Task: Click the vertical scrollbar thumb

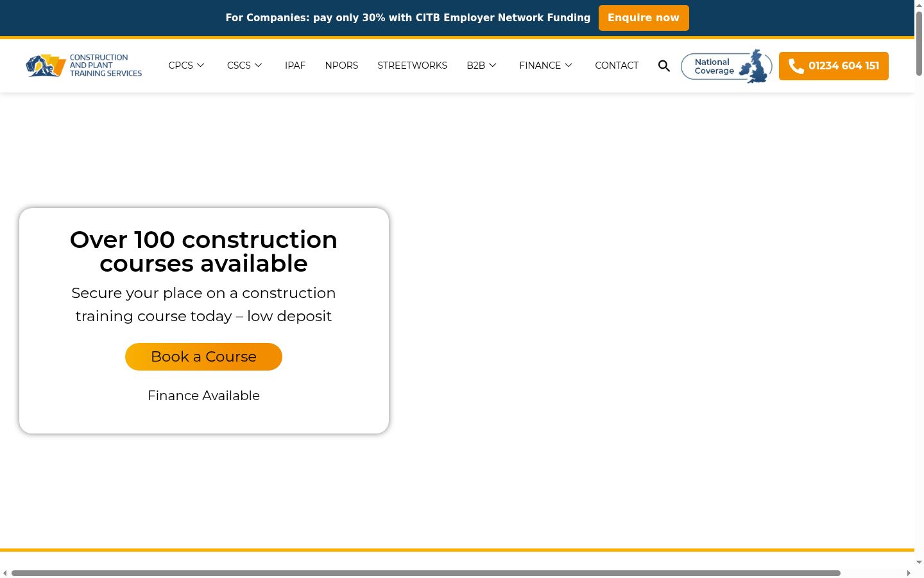Action: (919, 44)
